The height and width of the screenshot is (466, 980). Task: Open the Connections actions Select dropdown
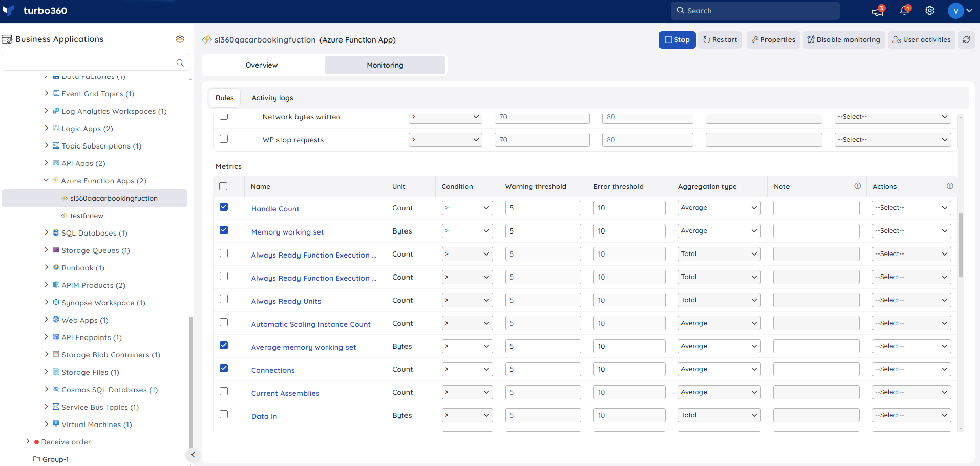[x=911, y=369]
